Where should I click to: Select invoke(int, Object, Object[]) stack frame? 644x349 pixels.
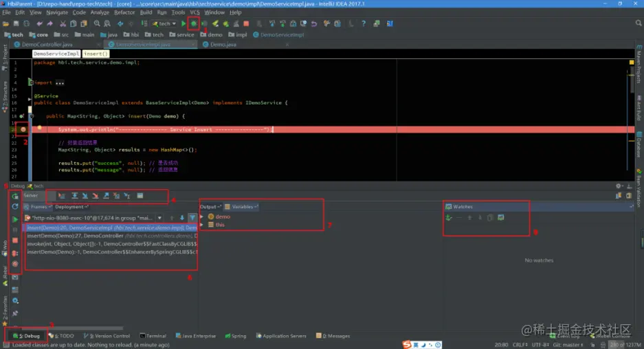112,244
